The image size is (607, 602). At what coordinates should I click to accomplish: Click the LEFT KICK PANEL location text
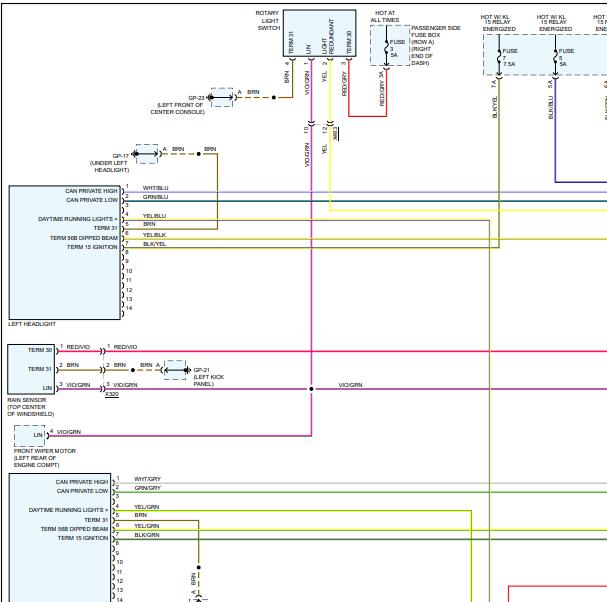[208, 380]
